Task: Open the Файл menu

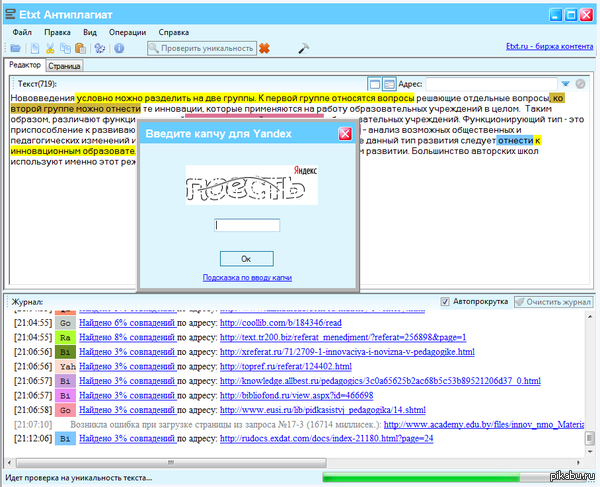Action: (x=22, y=32)
